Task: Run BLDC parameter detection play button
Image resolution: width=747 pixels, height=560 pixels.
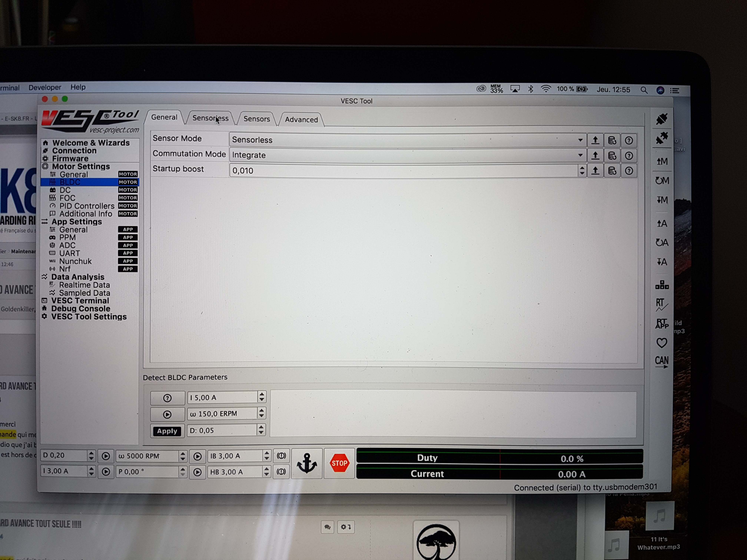Action: 167,414
